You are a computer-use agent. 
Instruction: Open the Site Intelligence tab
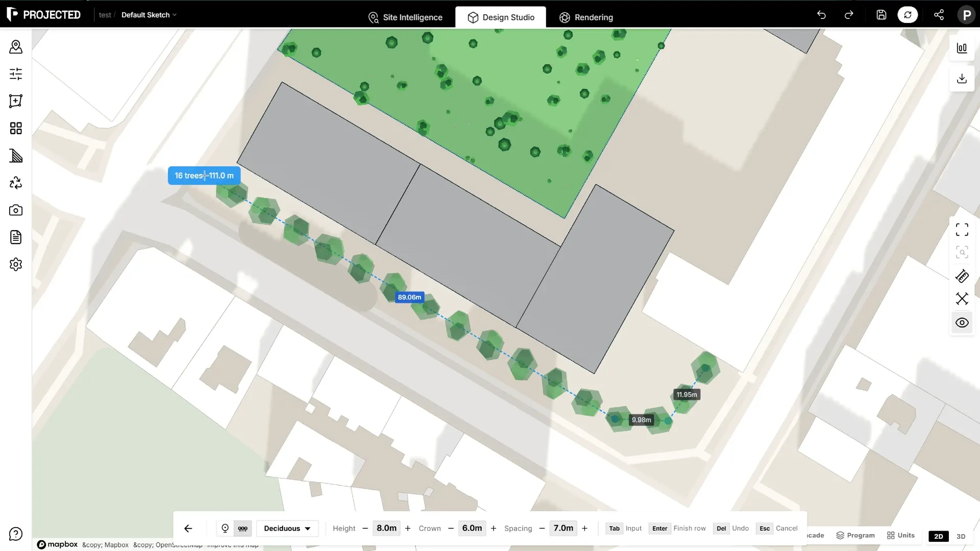(x=405, y=17)
